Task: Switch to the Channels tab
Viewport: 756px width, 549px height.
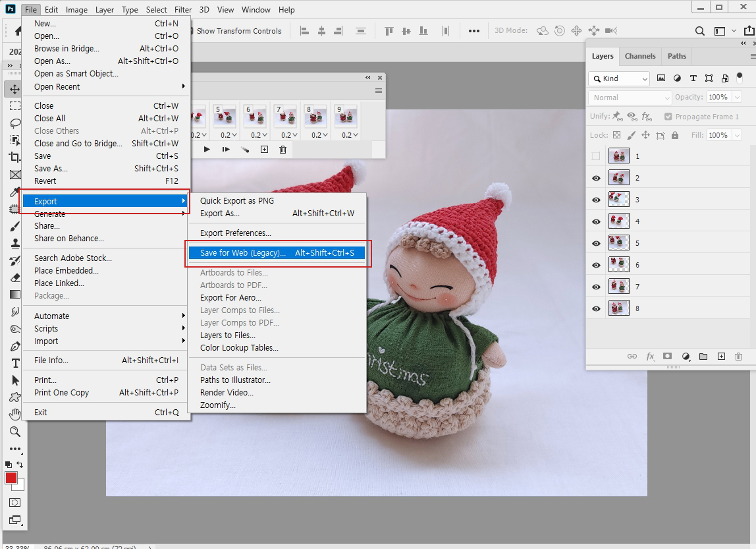Action: (x=640, y=56)
